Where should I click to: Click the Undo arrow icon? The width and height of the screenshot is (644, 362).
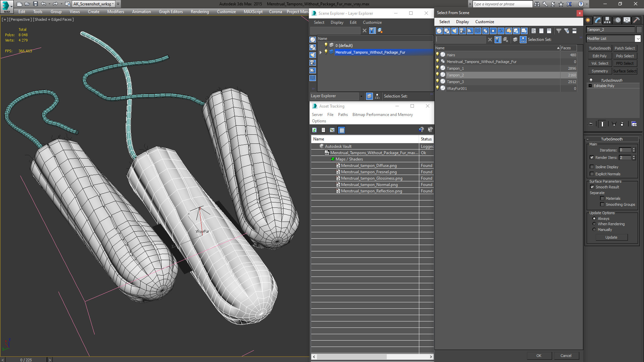(44, 4)
